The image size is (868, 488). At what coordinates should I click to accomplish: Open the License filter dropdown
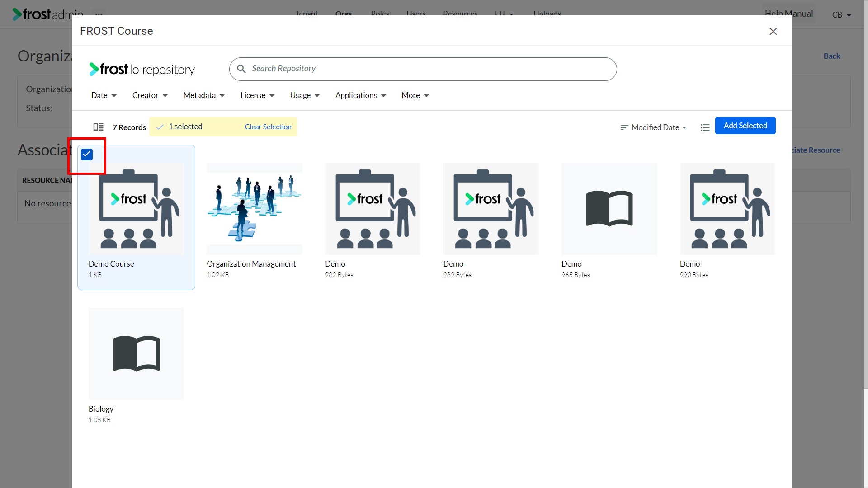tap(257, 95)
